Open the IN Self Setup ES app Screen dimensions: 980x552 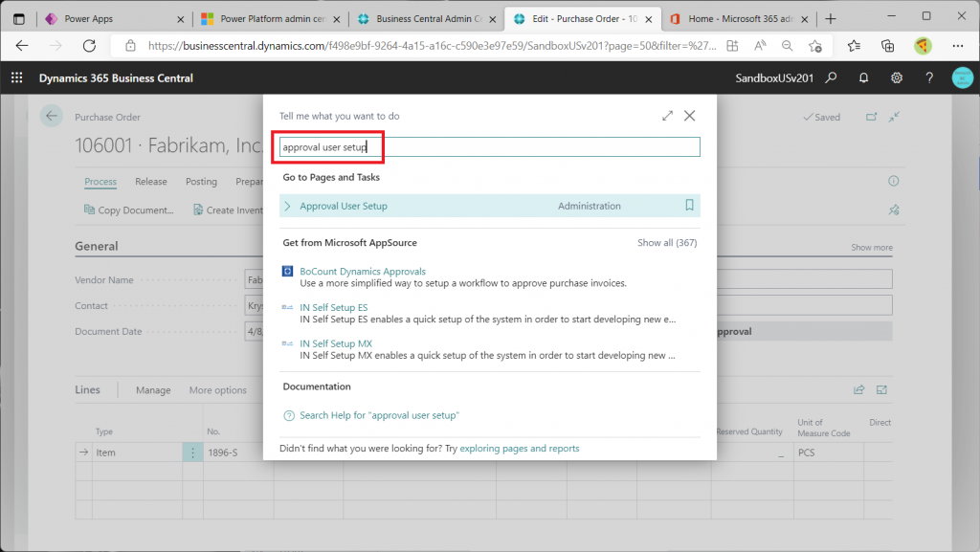coord(334,307)
